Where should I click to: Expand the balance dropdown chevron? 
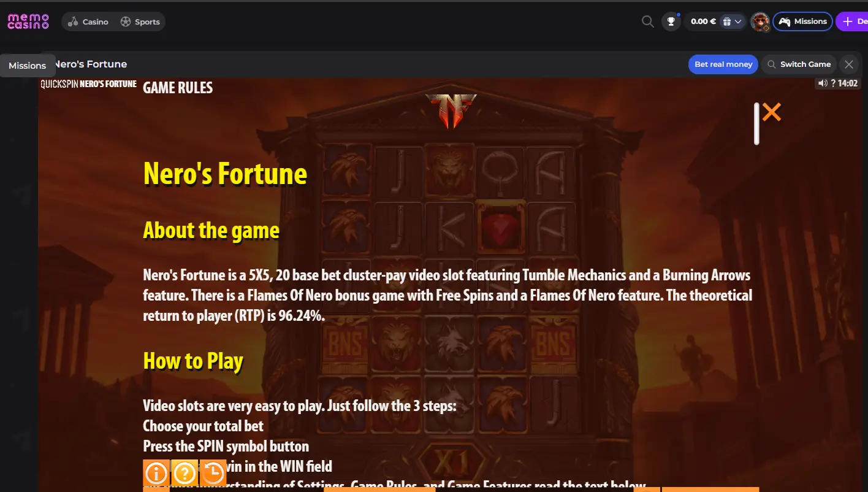(738, 21)
